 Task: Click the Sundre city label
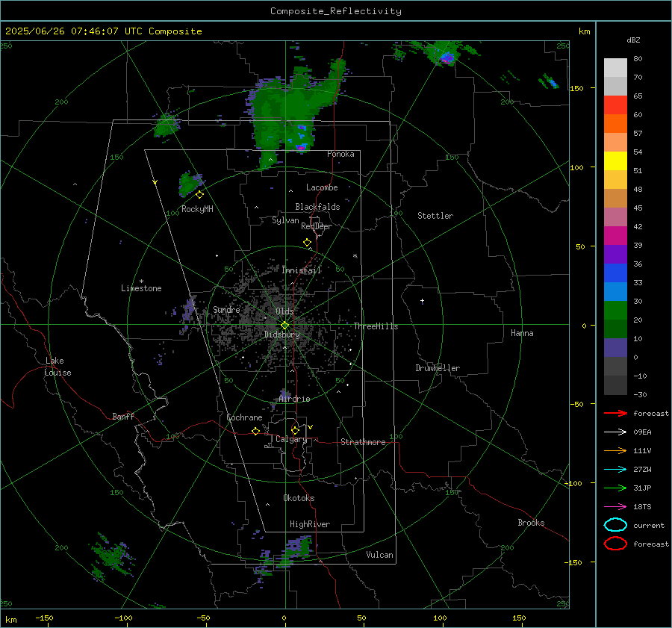click(226, 309)
